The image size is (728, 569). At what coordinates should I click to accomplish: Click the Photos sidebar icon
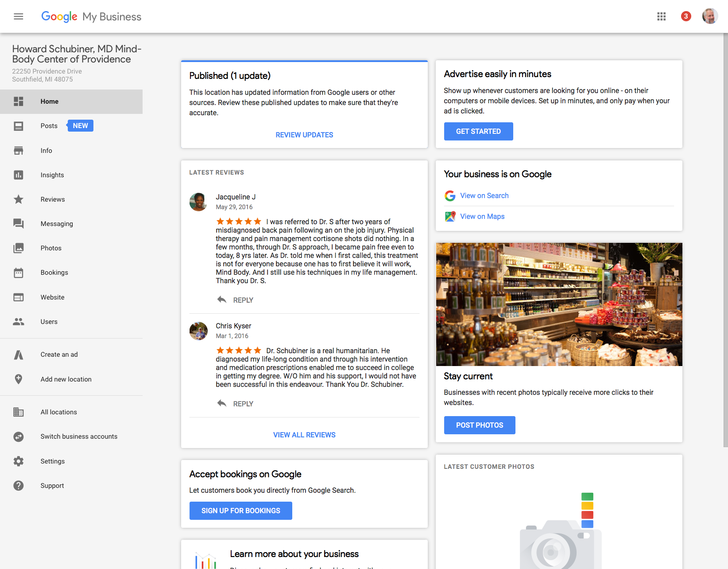point(19,248)
